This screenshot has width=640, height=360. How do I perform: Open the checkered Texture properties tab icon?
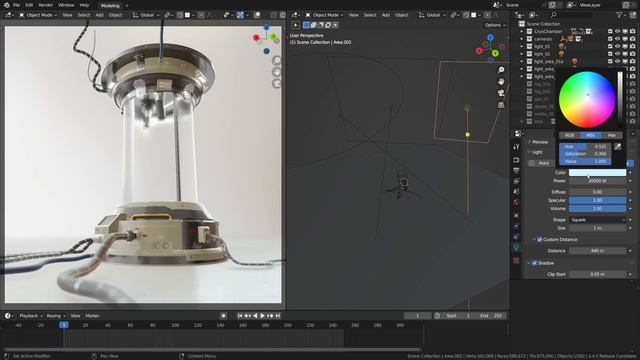pyautogui.click(x=516, y=260)
